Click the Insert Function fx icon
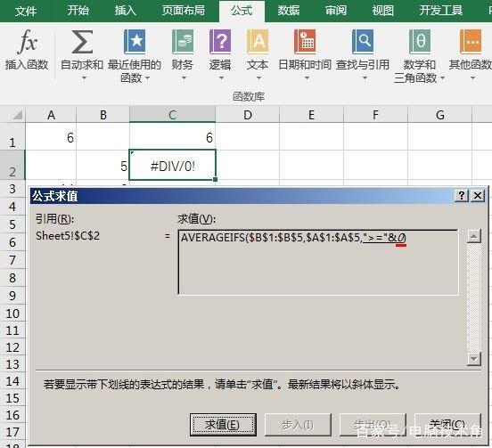This screenshot has height=448, width=492. point(28,41)
